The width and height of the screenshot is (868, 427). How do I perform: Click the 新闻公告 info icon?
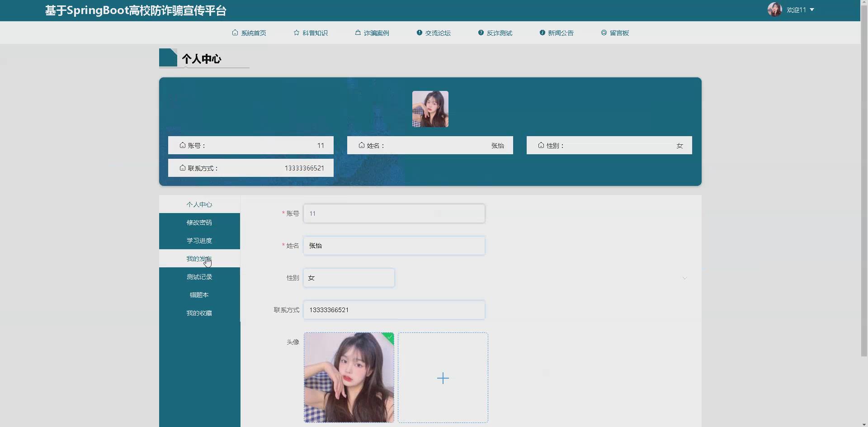pyautogui.click(x=542, y=33)
